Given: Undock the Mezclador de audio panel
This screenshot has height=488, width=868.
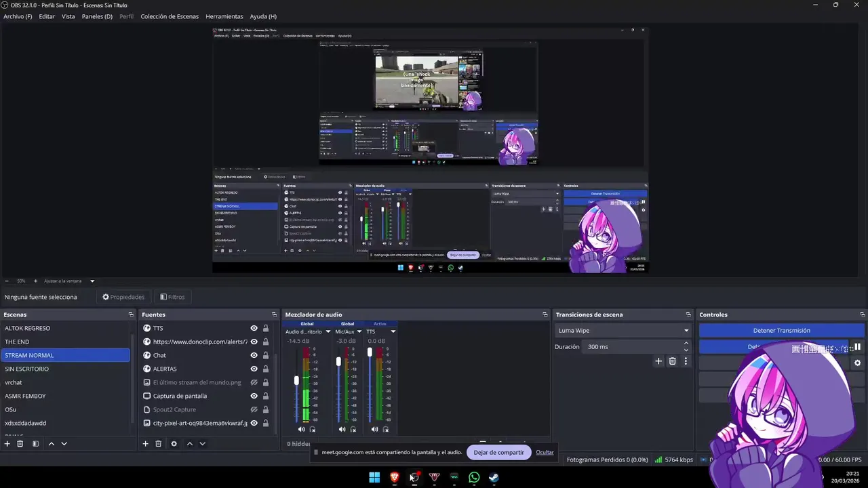Looking at the screenshot, I should pyautogui.click(x=545, y=314).
